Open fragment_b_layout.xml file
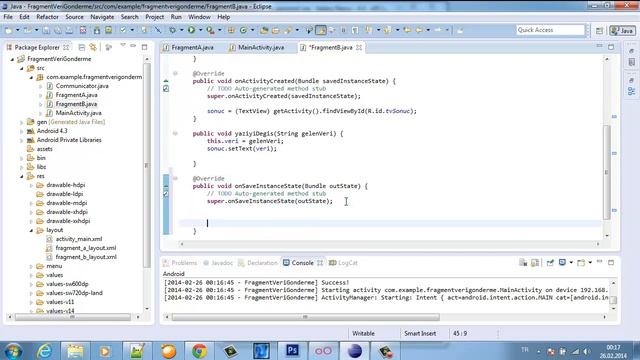640x360 pixels. pyautogui.click(x=86, y=257)
